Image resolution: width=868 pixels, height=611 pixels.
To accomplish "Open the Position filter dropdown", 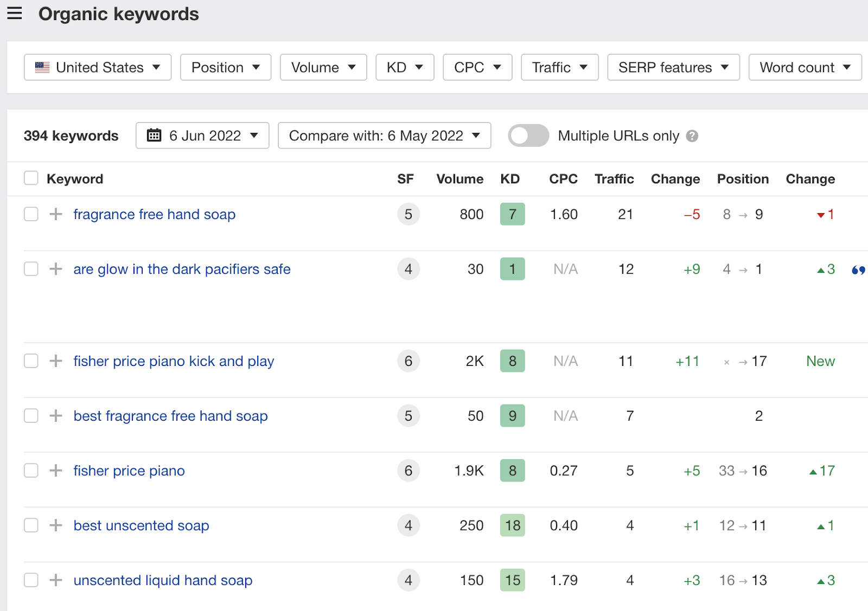I will 225,67.
